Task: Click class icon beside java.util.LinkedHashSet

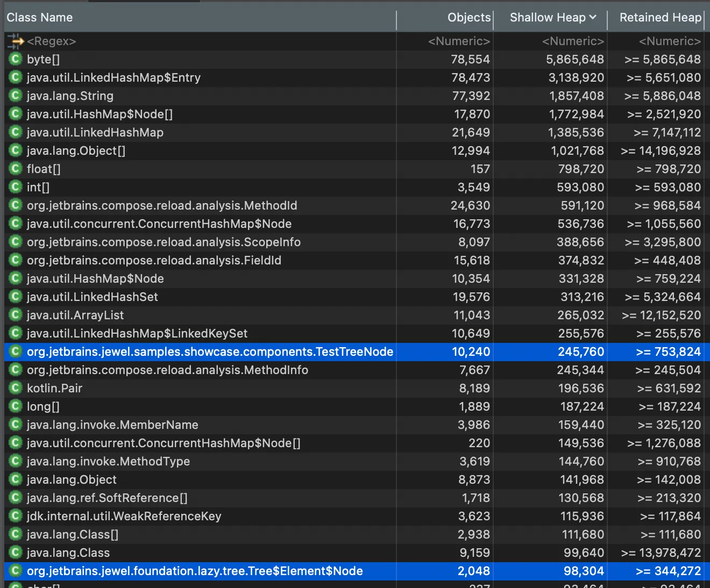Action: click(16, 297)
